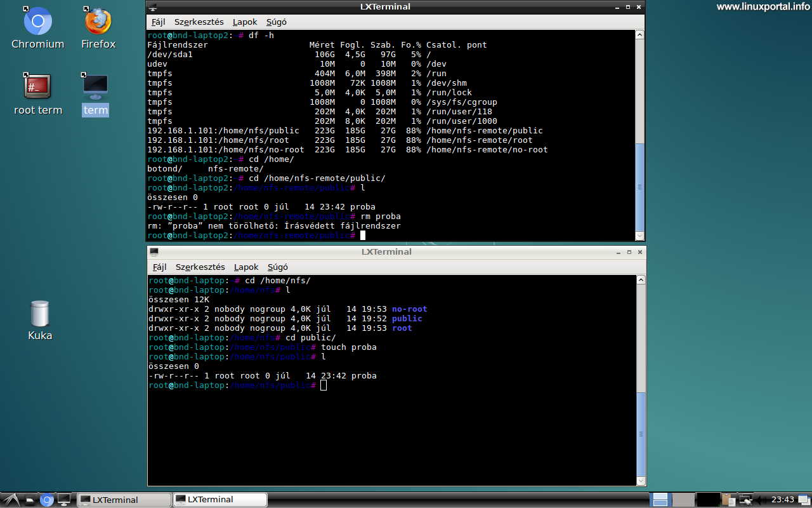Click the CPU usage monitor in the panel
The width and height of the screenshot is (812, 508).
point(708,500)
